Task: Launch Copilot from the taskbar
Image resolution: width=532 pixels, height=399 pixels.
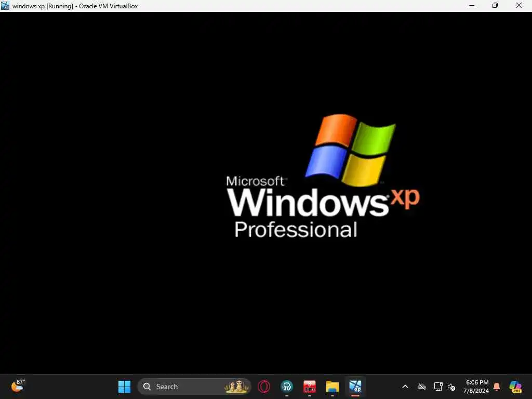Action: click(x=515, y=387)
